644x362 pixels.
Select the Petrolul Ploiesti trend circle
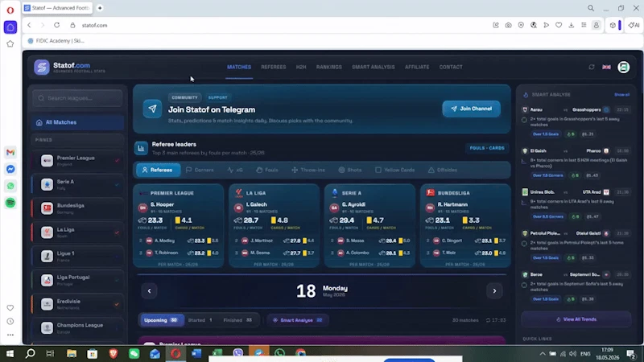(524, 244)
